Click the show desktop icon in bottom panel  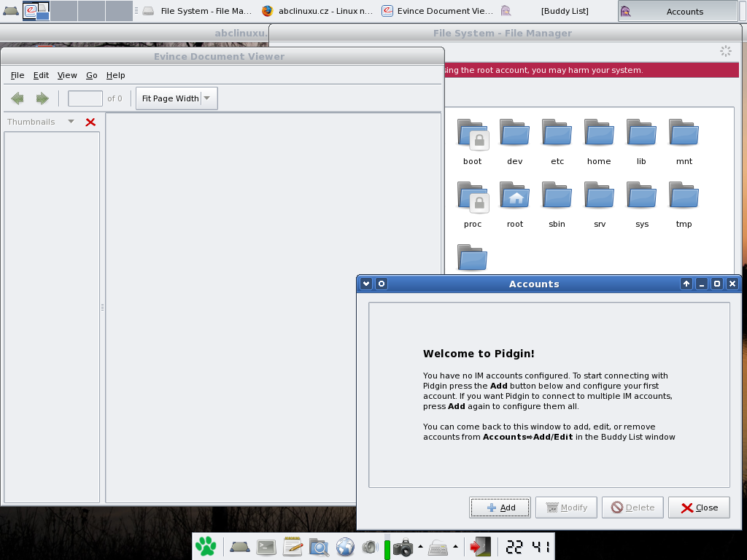point(239,547)
